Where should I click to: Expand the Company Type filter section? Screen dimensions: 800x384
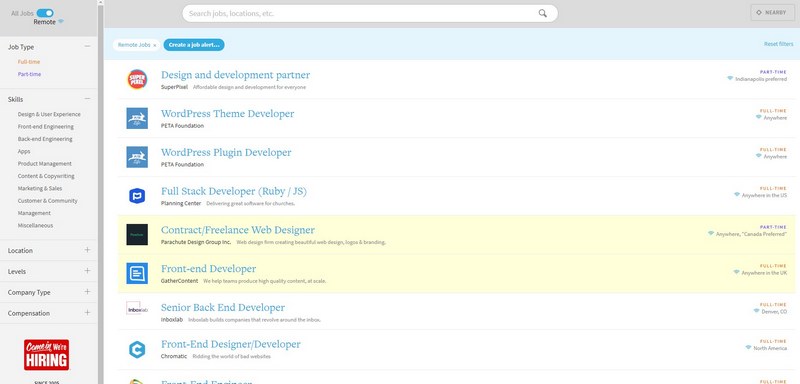click(x=87, y=292)
